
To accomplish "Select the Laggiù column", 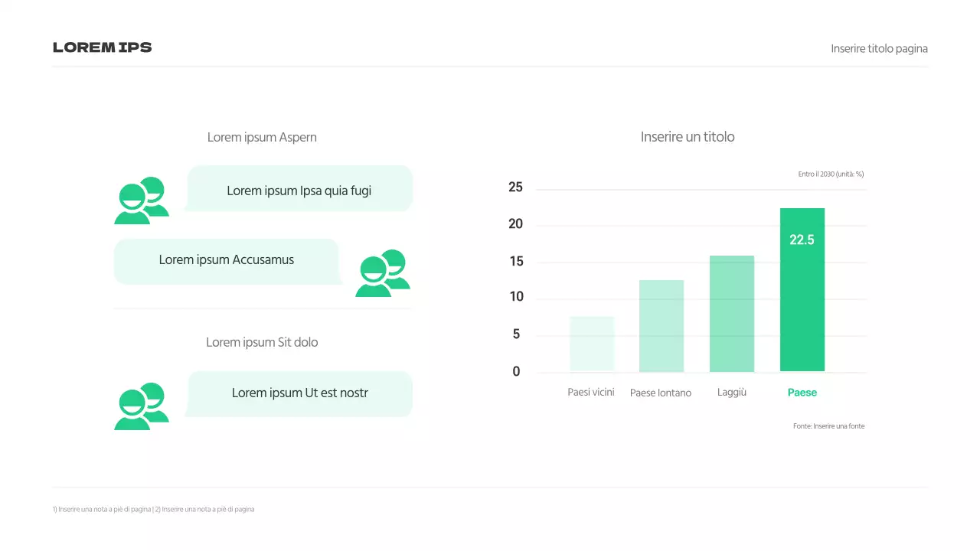I will click(x=731, y=312).
